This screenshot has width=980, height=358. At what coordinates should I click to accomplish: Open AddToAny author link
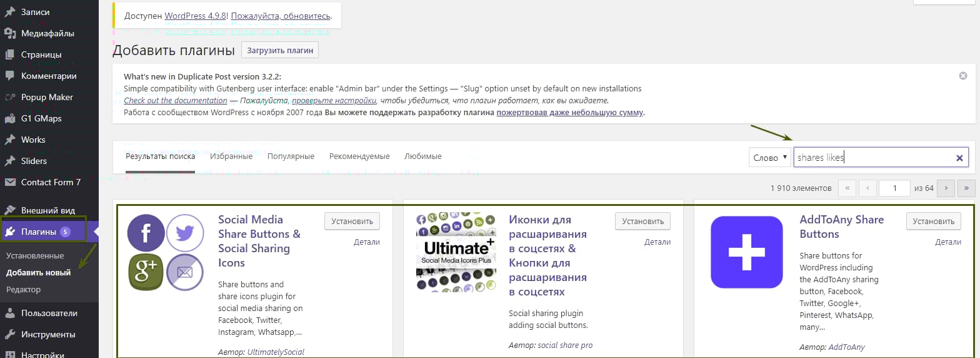coord(847,347)
